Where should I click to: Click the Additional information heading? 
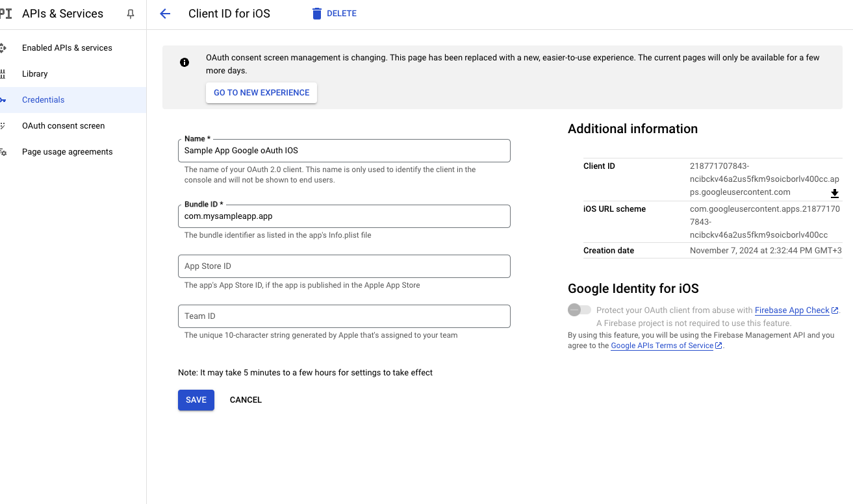pyautogui.click(x=633, y=129)
